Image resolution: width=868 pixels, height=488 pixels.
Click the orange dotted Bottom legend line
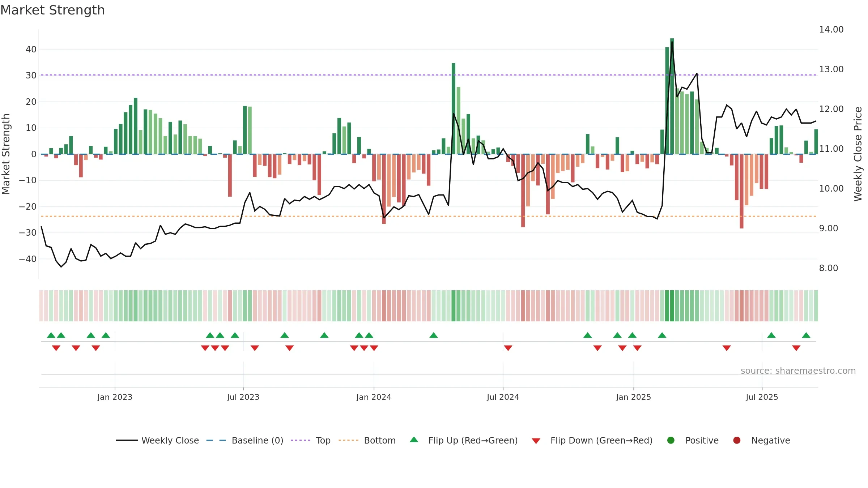349,440
